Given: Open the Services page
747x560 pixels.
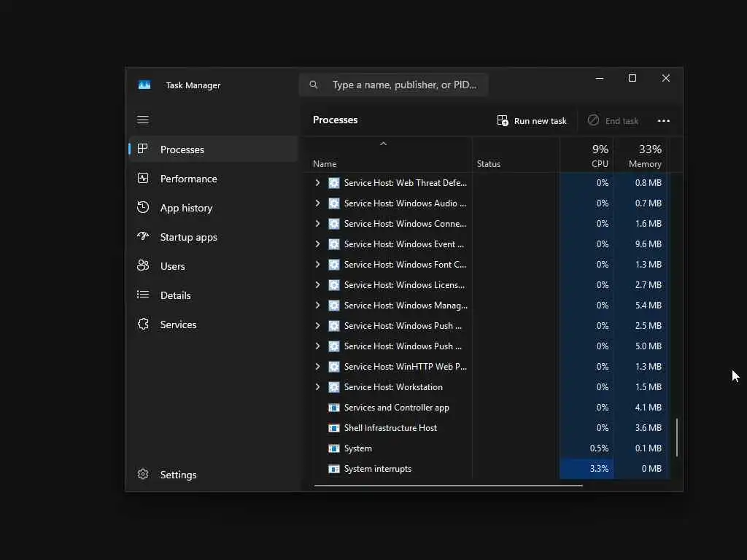Looking at the screenshot, I should pos(214,324).
